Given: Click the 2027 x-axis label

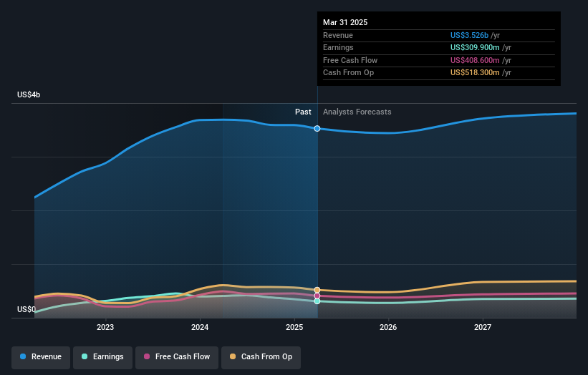Looking at the screenshot, I should point(483,328).
